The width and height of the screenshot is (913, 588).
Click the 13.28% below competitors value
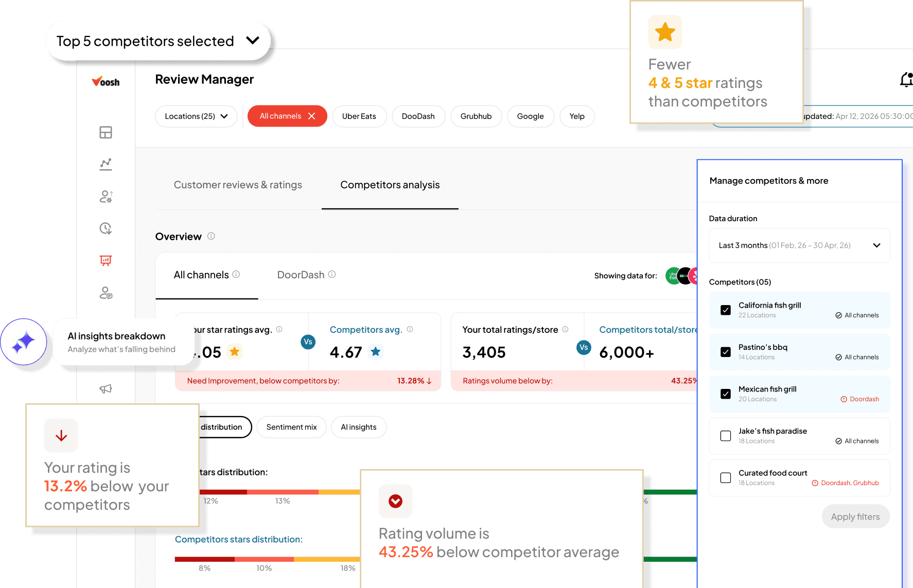[x=415, y=381]
